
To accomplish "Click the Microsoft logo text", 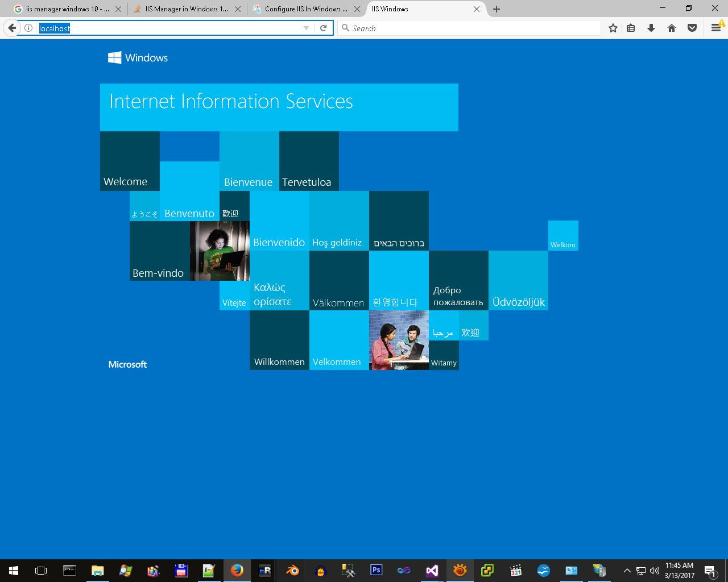I will click(x=127, y=364).
